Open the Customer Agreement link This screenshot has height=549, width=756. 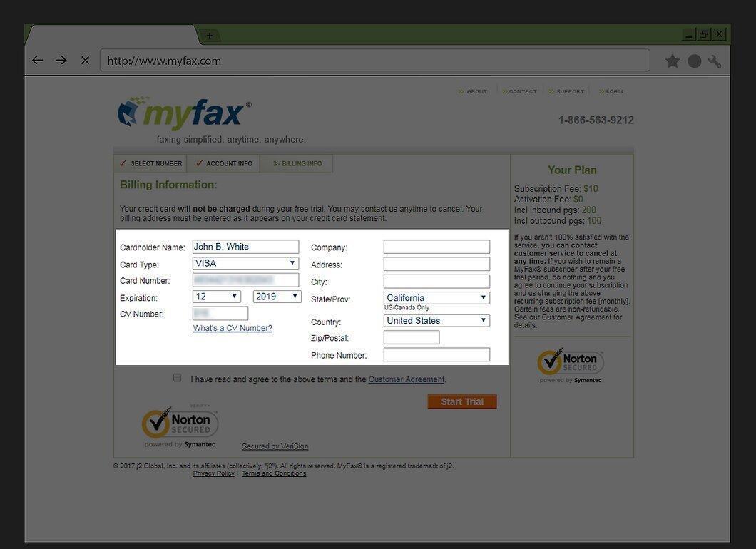point(407,379)
